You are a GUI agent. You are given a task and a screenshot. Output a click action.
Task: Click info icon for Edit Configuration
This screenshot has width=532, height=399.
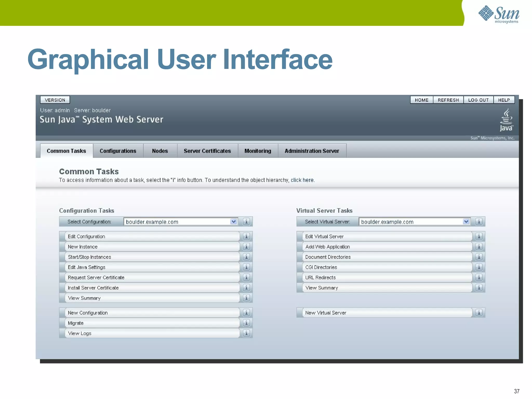(246, 236)
